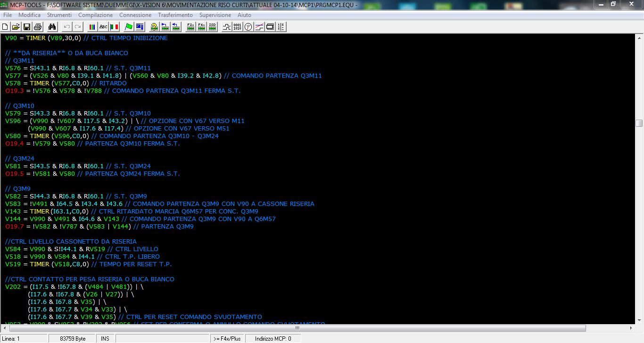644x343 pixels.
Task: Click the horizontal scrollbar right arrow
Action: click(x=631, y=328)
